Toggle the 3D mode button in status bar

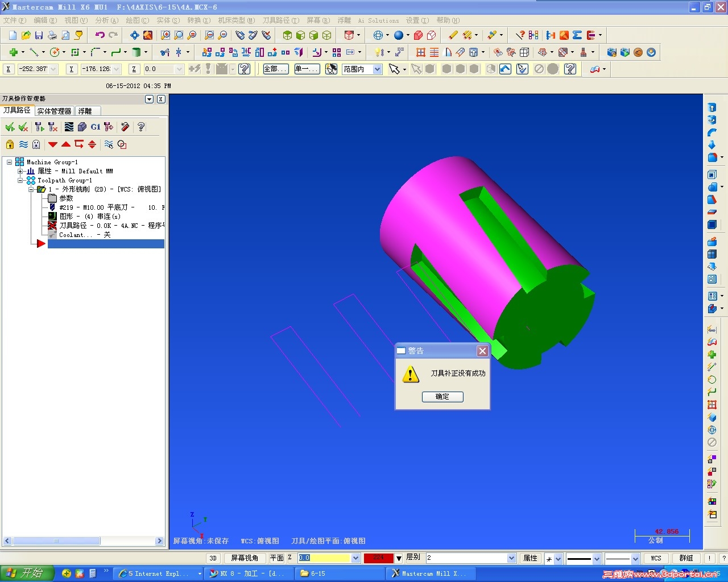coord(213,558)
